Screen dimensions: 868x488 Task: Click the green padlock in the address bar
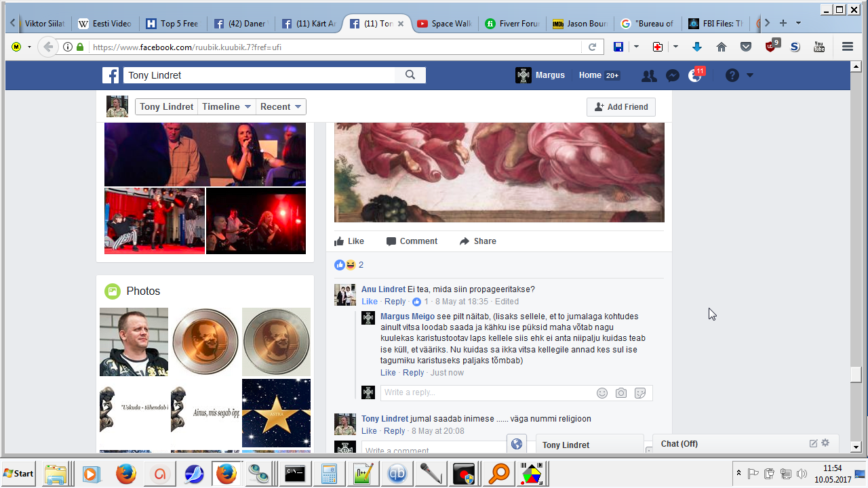(x=80, y=47)
